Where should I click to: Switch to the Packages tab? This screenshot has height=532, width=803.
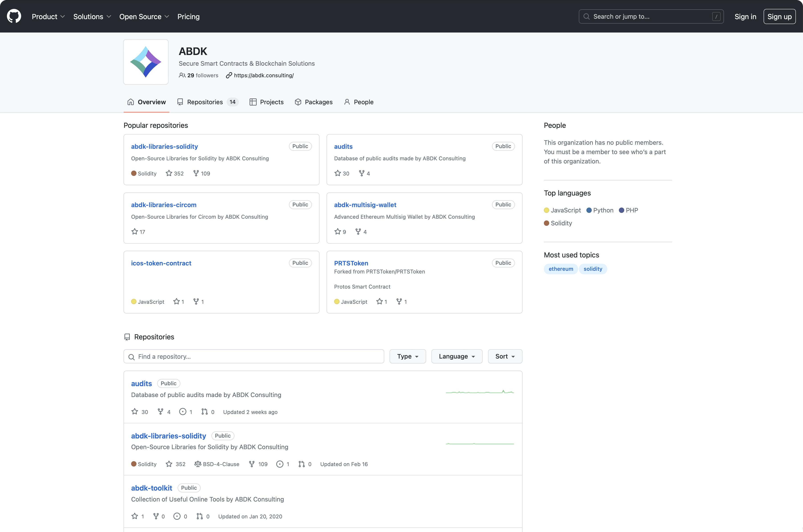point(314,102)
